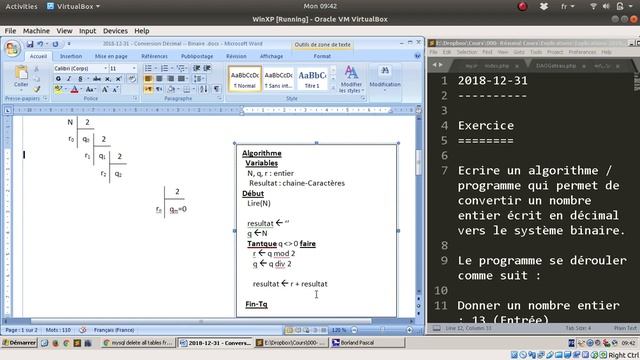Open the Change Case (Aa) dropdown
This screenshot has width=640, height=360.
pos(90,89)
